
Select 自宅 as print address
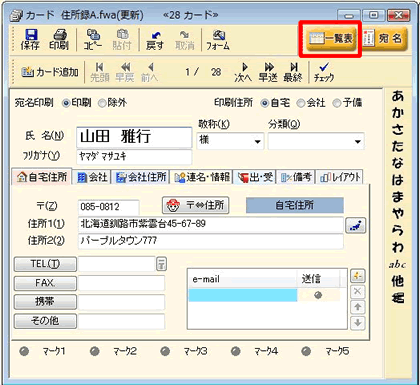click(x=265, y=103)
